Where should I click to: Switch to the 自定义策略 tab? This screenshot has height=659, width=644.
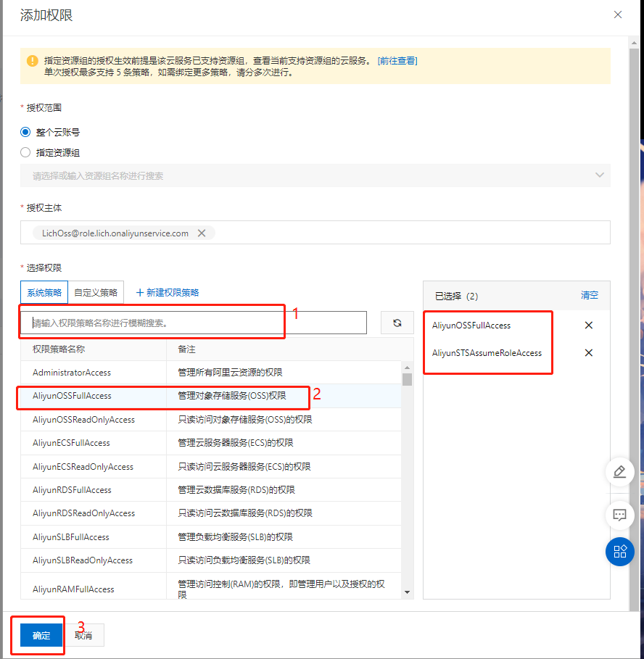coord(96,292)
